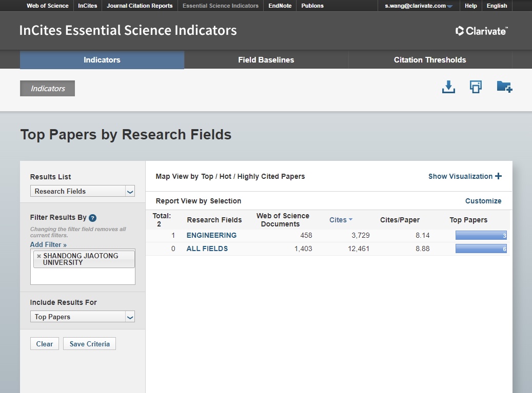
Task: Click the Save Criteria button
Action: pyautogui.click(x=89, y=344)
